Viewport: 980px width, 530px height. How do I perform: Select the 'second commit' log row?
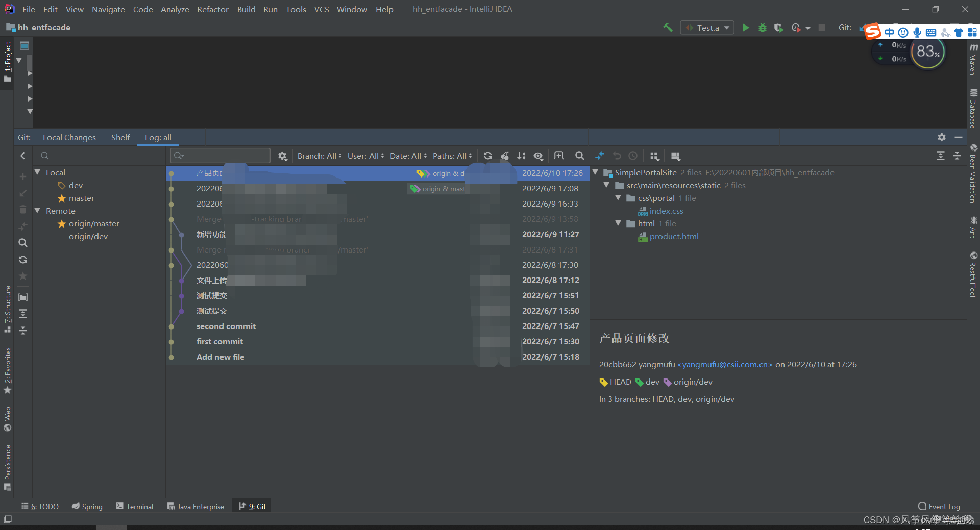[377, 326]
